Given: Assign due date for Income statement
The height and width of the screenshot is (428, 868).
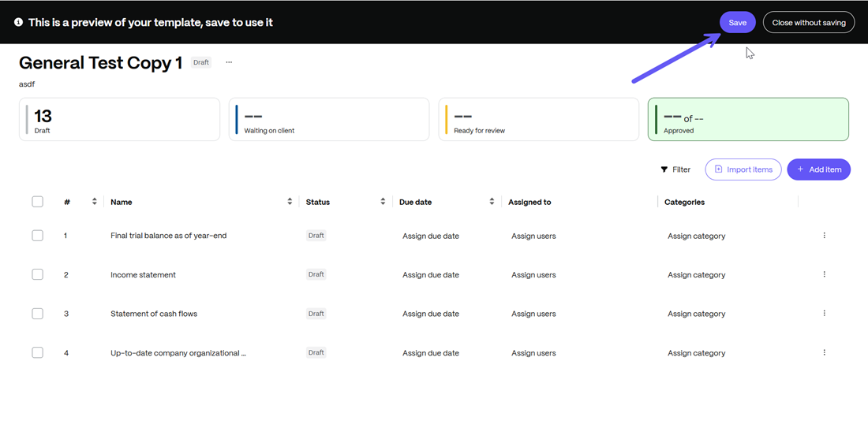Looking at the screenshot, I should click(x=431, y=275).
